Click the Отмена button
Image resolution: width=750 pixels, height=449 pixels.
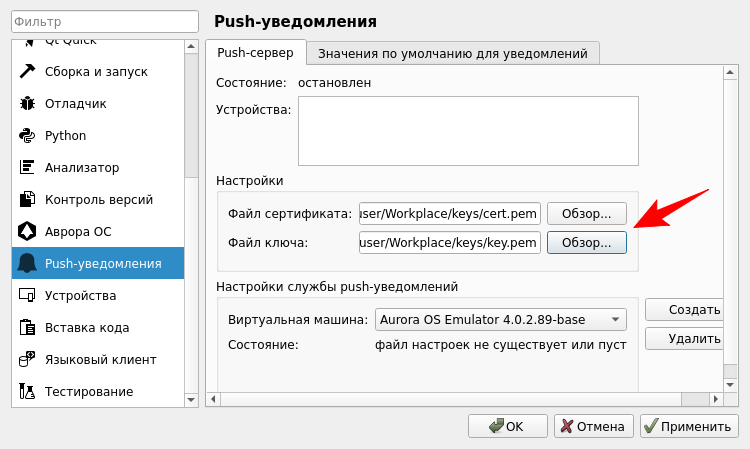click(x=593, y=426)
